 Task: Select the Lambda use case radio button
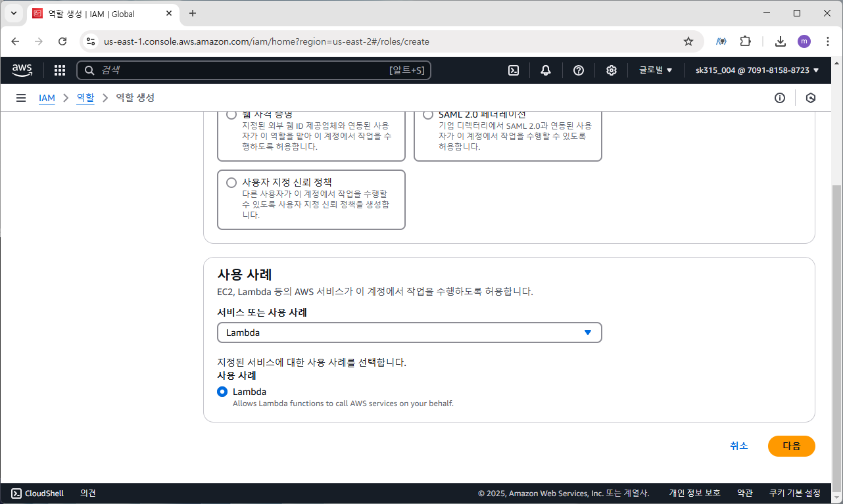[222, 392]
